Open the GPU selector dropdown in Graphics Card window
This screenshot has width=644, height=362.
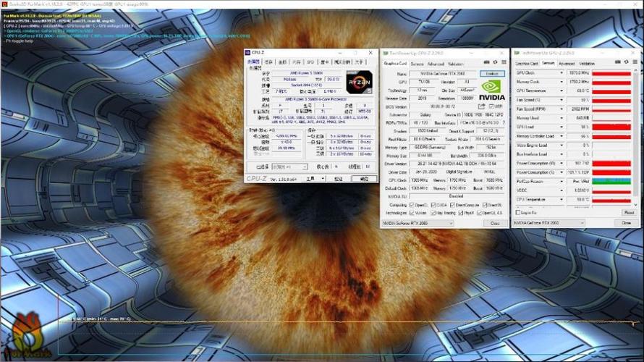(418, 223)
